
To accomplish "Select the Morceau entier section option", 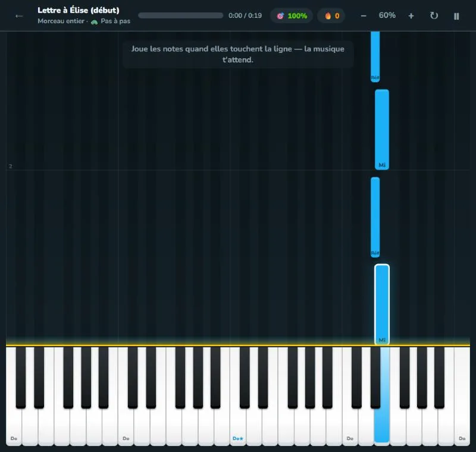I will click(61, 21).
